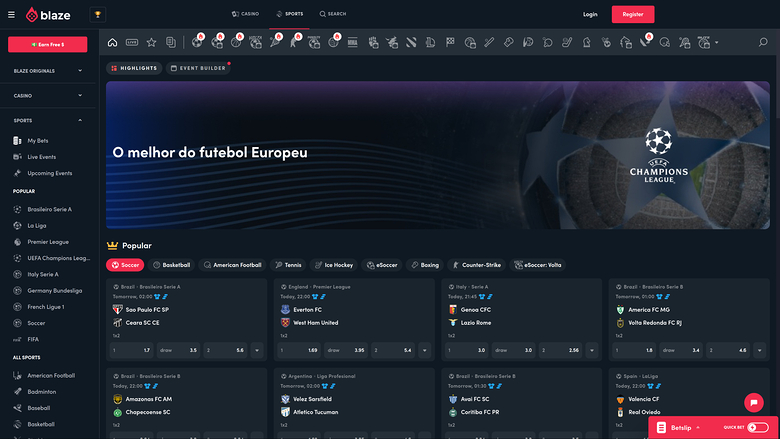
Task: Select the Event Builder tab
Action: click(x=198, y=68)
